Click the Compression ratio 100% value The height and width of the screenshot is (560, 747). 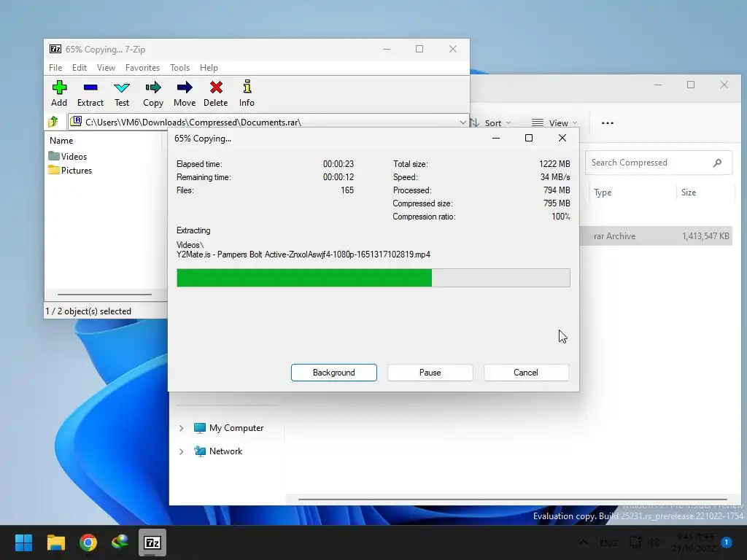[561, 217]
